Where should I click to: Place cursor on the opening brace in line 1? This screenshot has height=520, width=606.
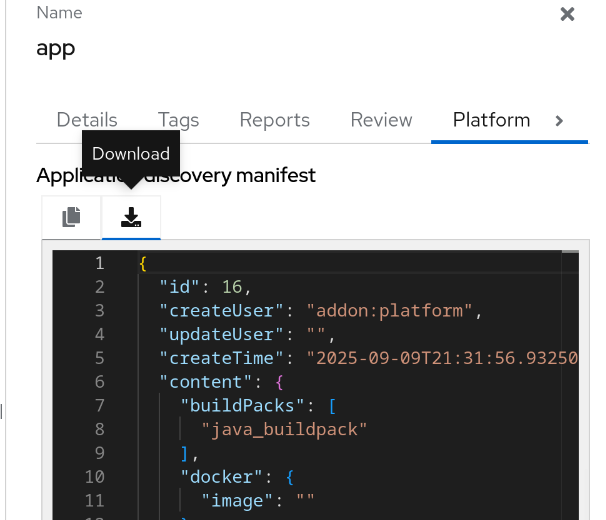click(x=143, y=263)
